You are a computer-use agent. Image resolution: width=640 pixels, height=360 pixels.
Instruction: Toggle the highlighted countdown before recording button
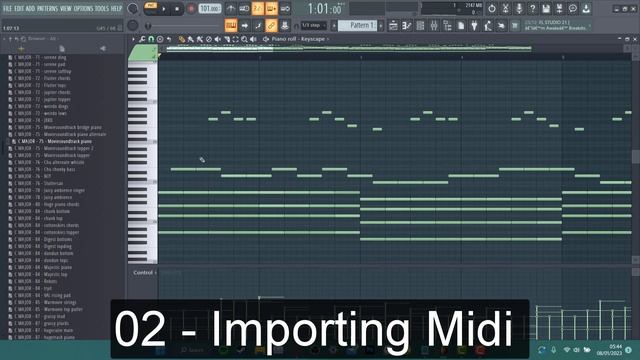(258, 8)
